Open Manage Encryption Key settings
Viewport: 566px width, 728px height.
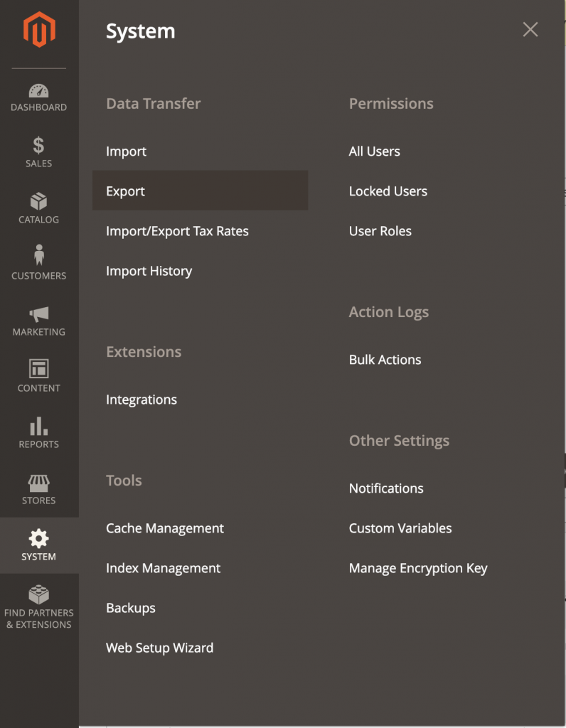pos(417,568)
